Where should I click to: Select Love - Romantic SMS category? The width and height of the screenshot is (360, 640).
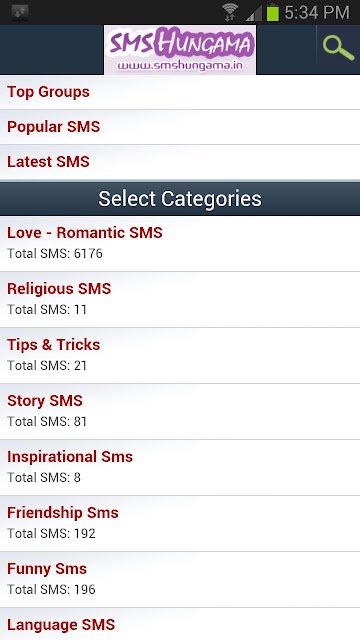pos(180,243)
